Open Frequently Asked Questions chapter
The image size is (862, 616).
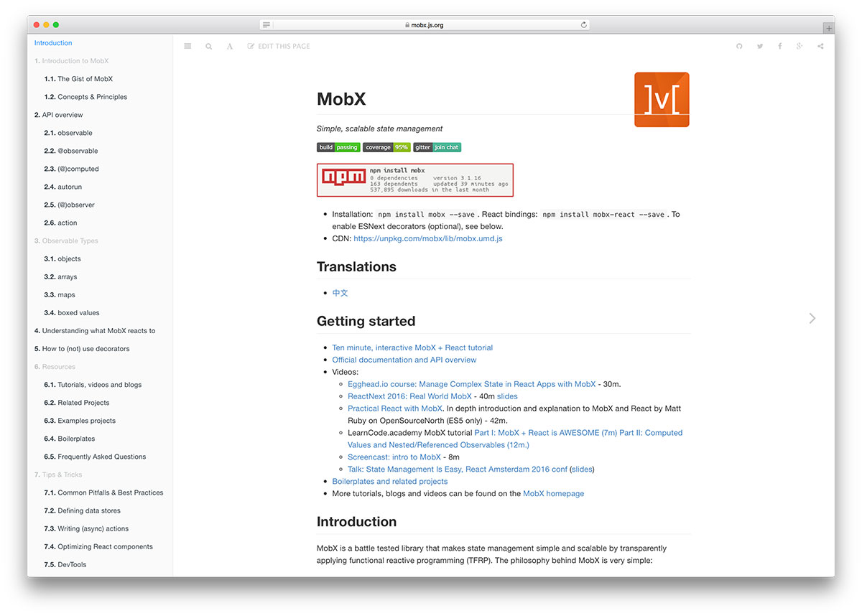click(95, 456)
